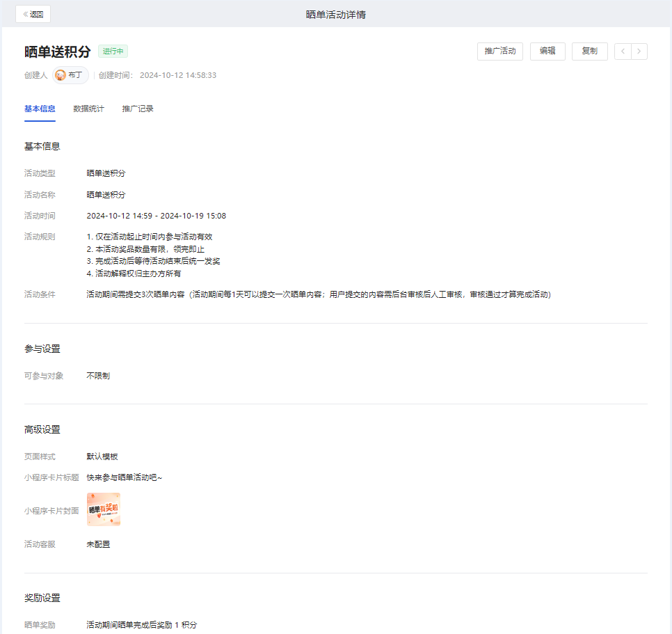This screenshot has height=634, width=672.
Task: Click the 晒单活动详情 header title
Action: pyautogui.click(x=335, y=15)
